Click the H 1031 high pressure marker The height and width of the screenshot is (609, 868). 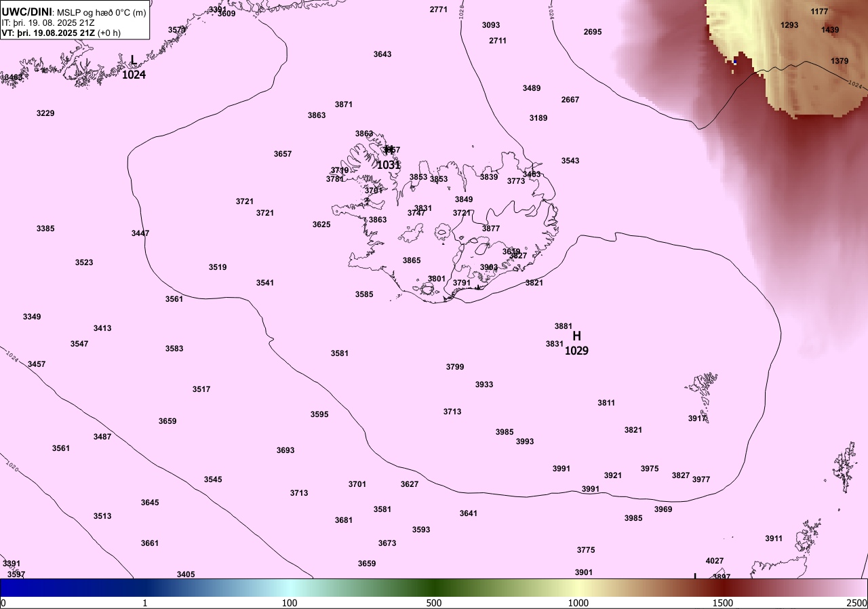389,157
